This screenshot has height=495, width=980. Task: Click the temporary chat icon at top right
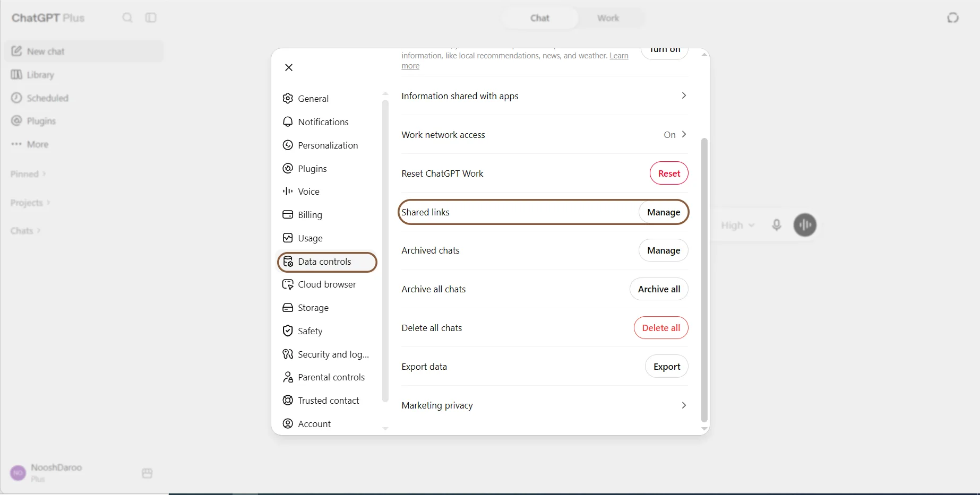(x=953, y=18)
